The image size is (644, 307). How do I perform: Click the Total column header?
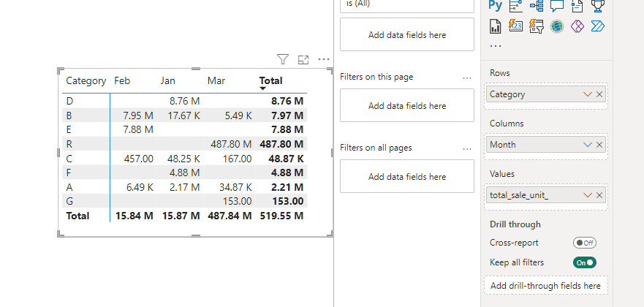(x=270, y=81)
